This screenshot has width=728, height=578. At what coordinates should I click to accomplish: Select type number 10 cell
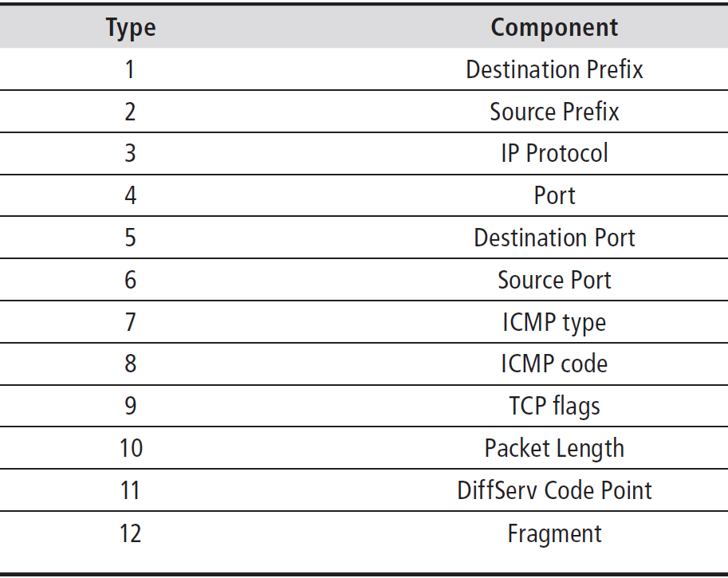click(x=131, y=449)
